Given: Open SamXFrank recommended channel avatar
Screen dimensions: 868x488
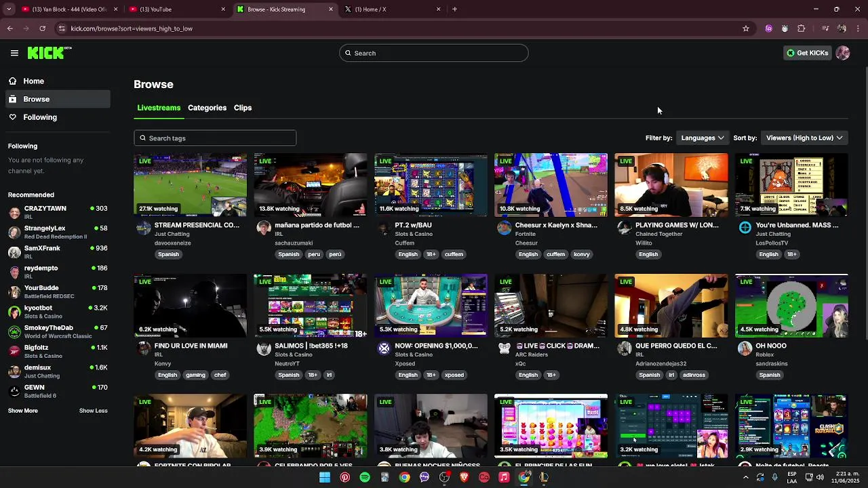Looking at the screenshot, I should tap(14, 252).
